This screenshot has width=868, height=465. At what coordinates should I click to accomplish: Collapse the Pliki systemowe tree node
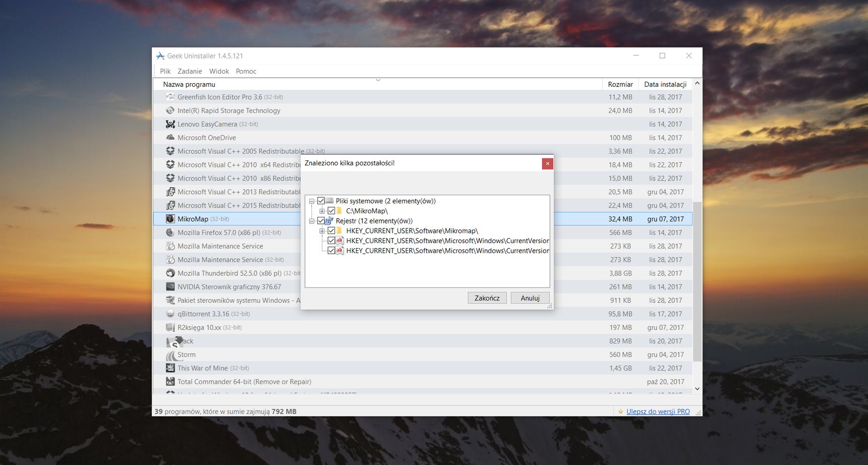coord(312,201)
